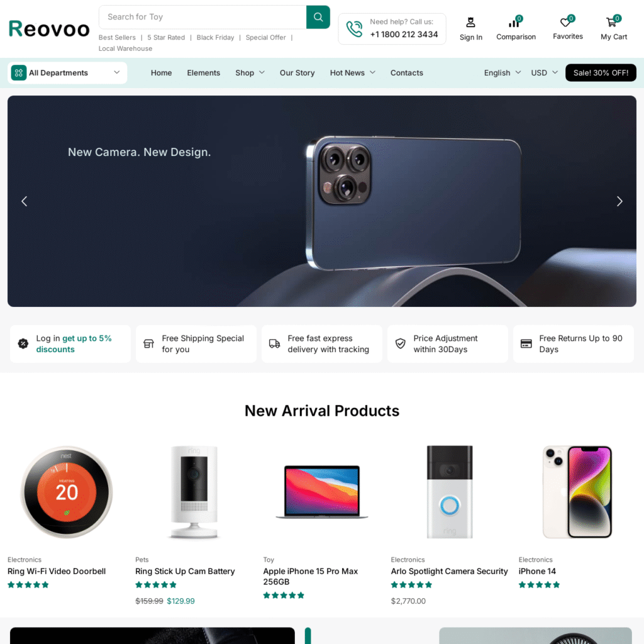This screenshot has width=644, height=644.
Task: Go to previous slide with left arrow
Action: point(25,201)
